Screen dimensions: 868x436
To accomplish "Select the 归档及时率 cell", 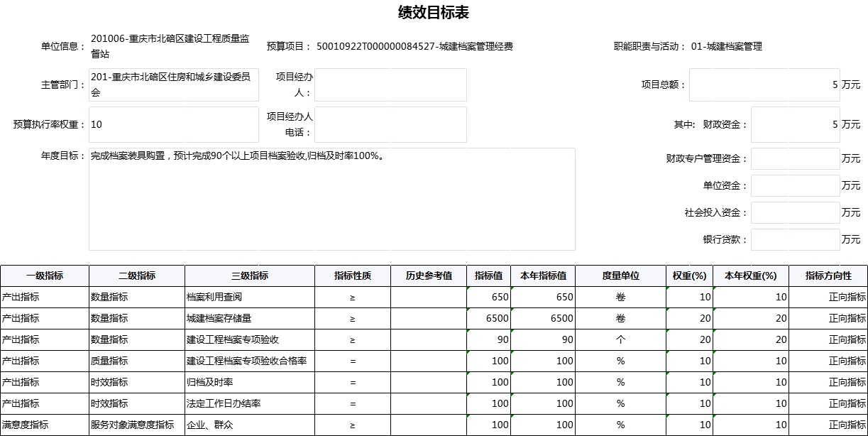I will 250,382.
